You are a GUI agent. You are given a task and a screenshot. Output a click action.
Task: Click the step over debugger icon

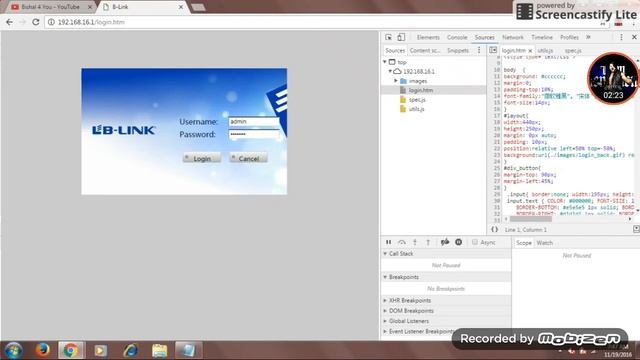402,242
